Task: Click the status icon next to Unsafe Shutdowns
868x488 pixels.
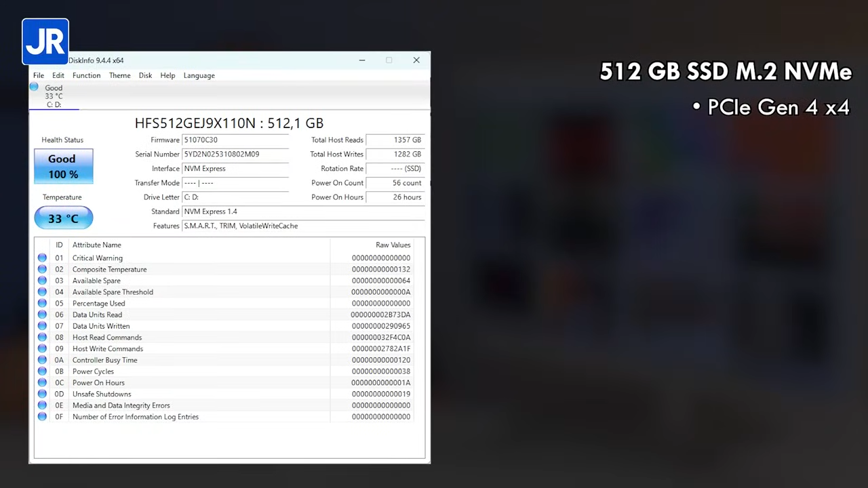Action: (42, 394)
